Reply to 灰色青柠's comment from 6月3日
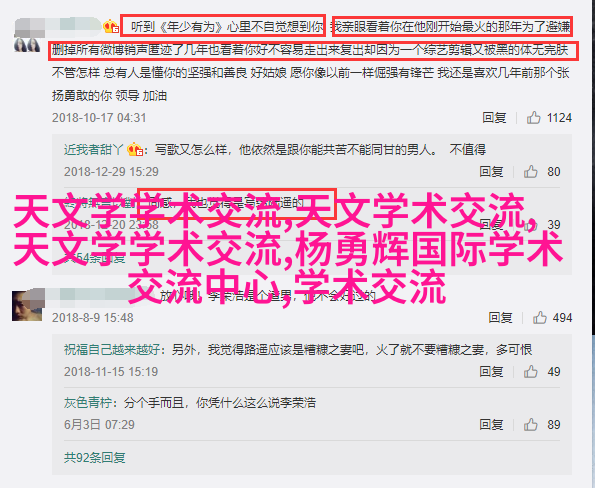 [491, 425]
